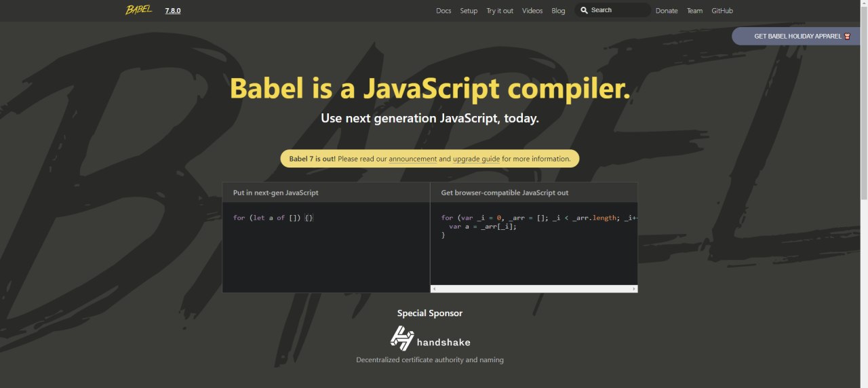Go to Try it out
The image size is (868, 388).
coord(500,11)
